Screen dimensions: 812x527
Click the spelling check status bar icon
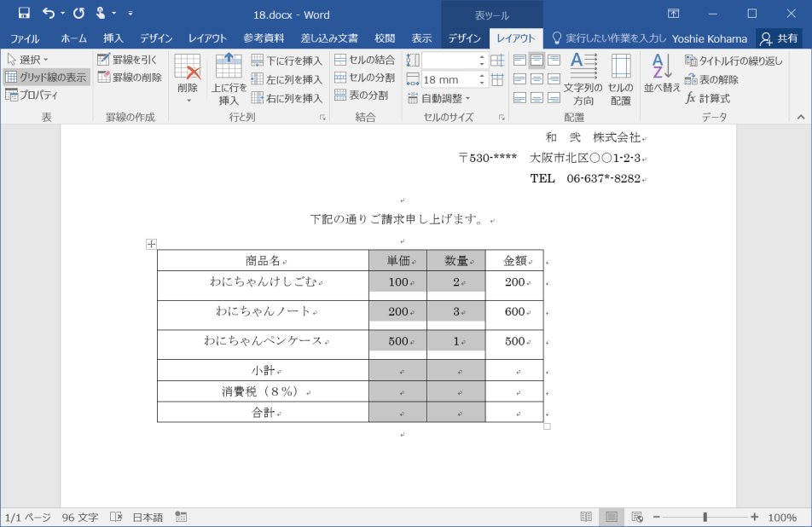point(116,517)
